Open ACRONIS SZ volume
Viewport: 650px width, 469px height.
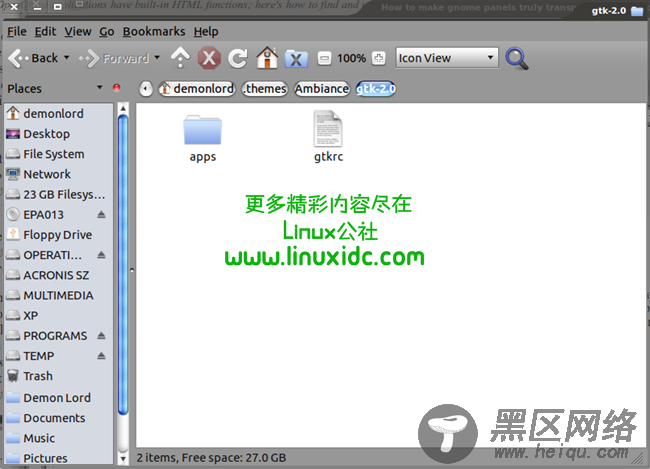pyautogui.click(x=58, y=275)
